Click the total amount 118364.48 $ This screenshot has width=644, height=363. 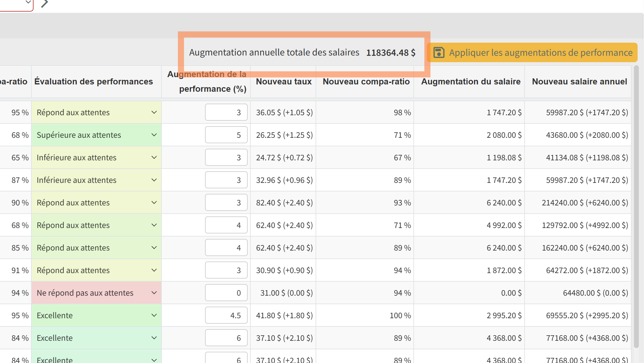click(391, 53)
